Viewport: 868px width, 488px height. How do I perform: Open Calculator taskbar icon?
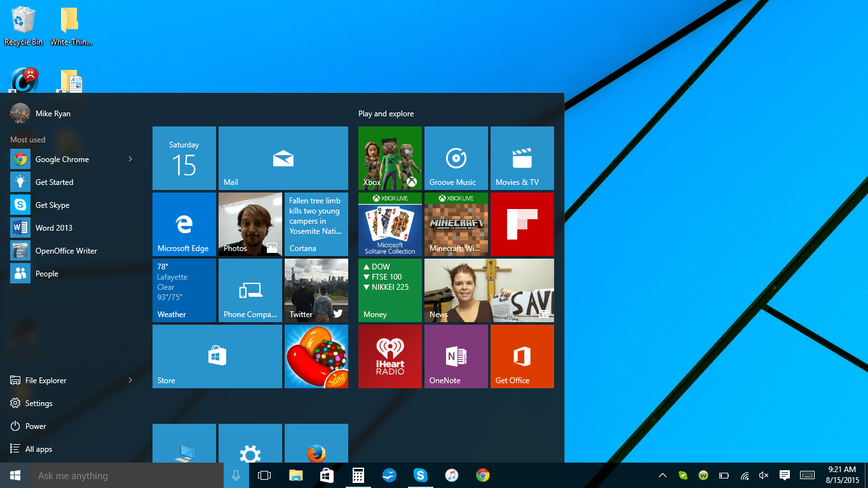(358, 475)
